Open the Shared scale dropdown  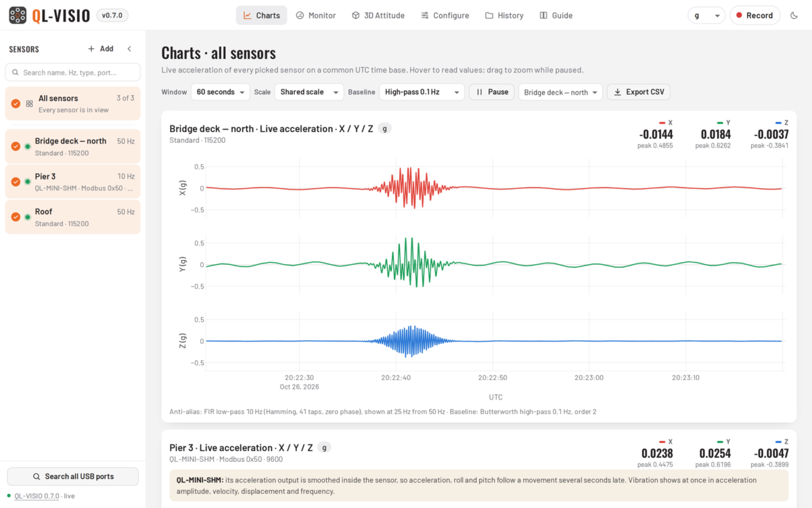click(x=309, y=92)
